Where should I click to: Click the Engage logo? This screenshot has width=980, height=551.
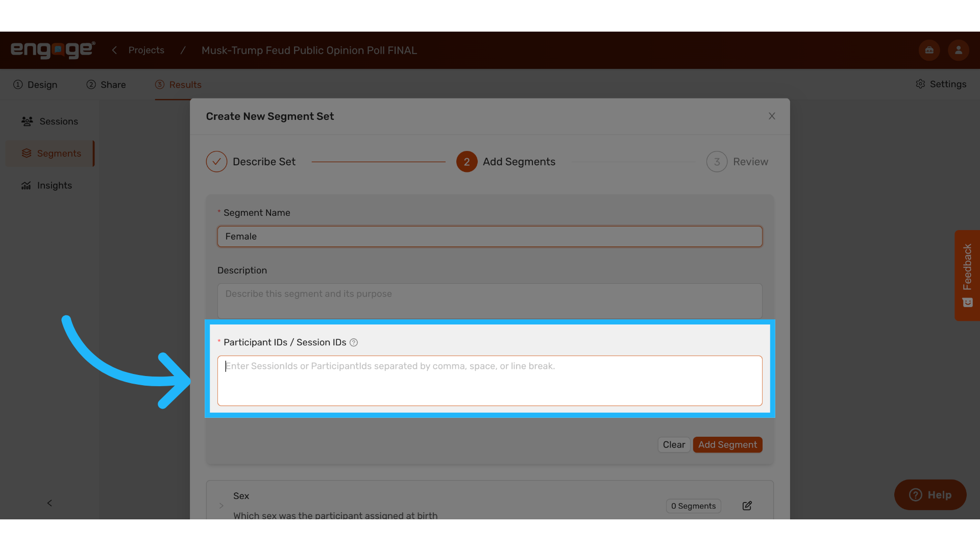tap(53, 50)
